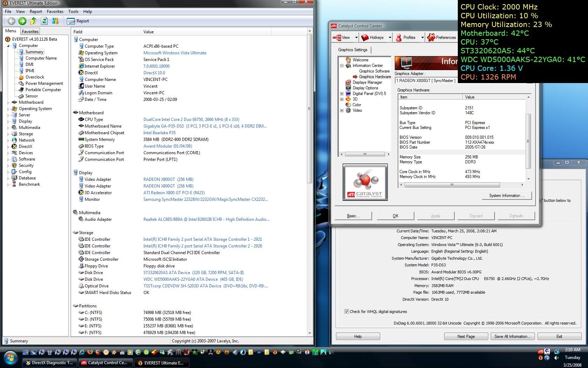
Task: Open the Profiles dropdown arrow
Action: (x=422, y=38)
